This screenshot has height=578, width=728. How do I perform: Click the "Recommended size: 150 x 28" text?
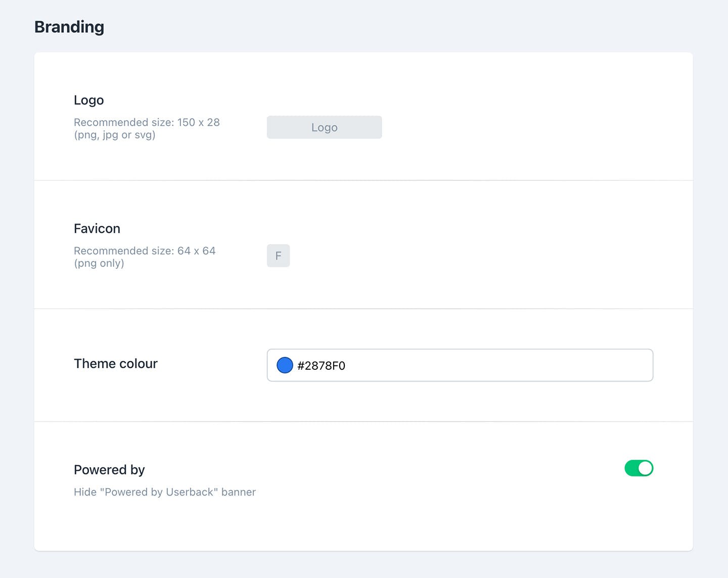coord(147,122)
